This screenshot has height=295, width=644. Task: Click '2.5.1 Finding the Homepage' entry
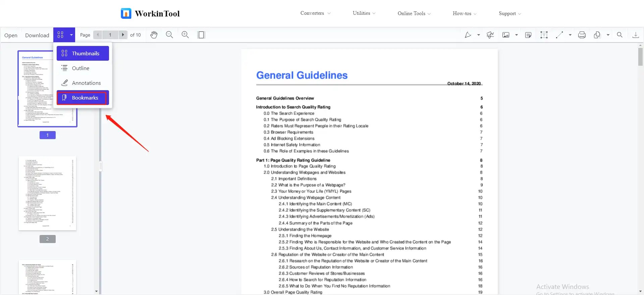305,236
